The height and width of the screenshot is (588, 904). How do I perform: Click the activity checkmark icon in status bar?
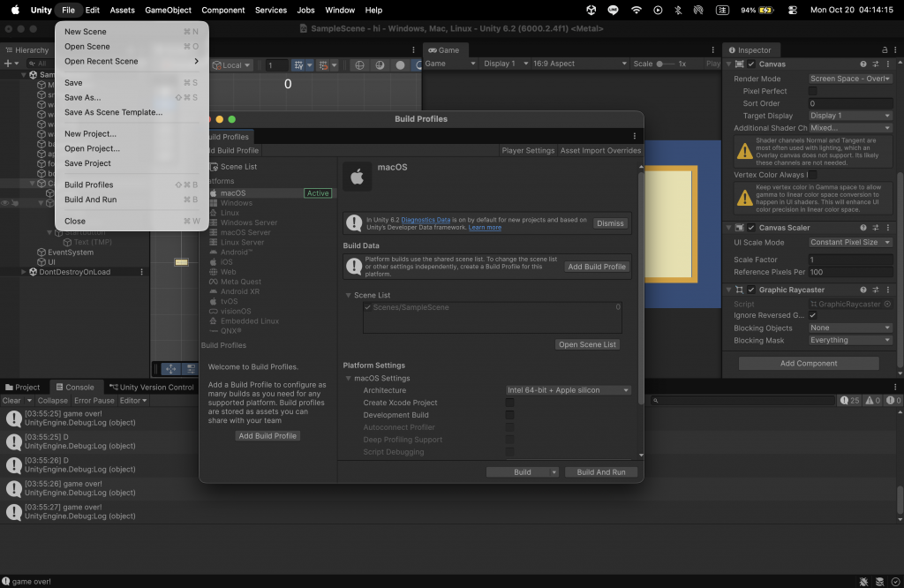[x=895, y=582]
